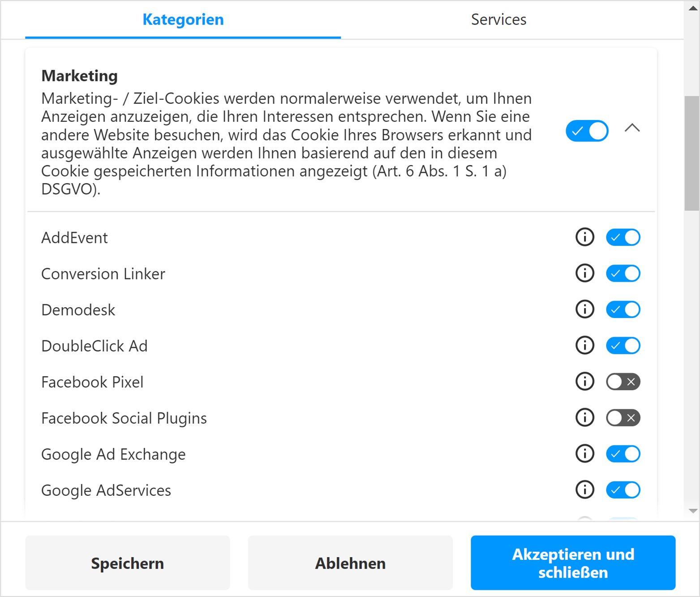This screenshot has height=597, width=700.
Task: Enable the Facebook Pixel toggle
Action: coord(623,382)
